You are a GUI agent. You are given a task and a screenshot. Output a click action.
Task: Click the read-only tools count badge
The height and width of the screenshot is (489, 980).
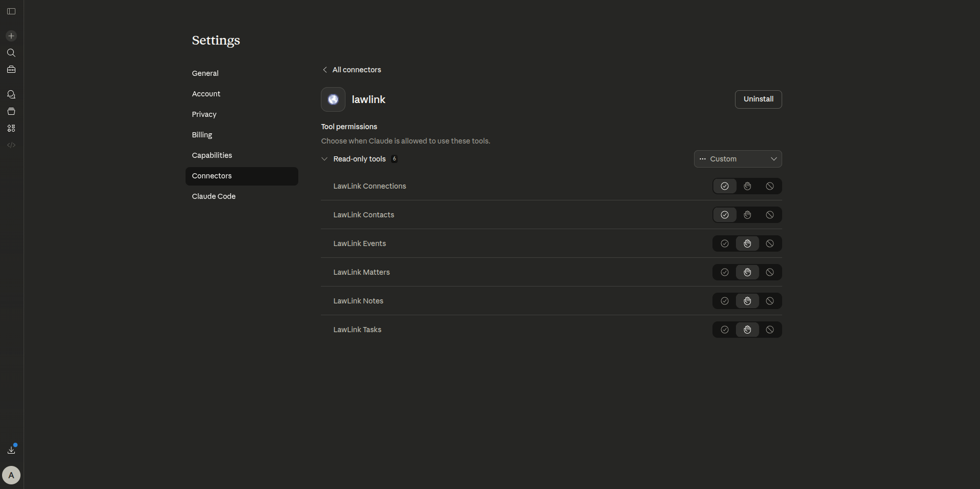(394, 159)
